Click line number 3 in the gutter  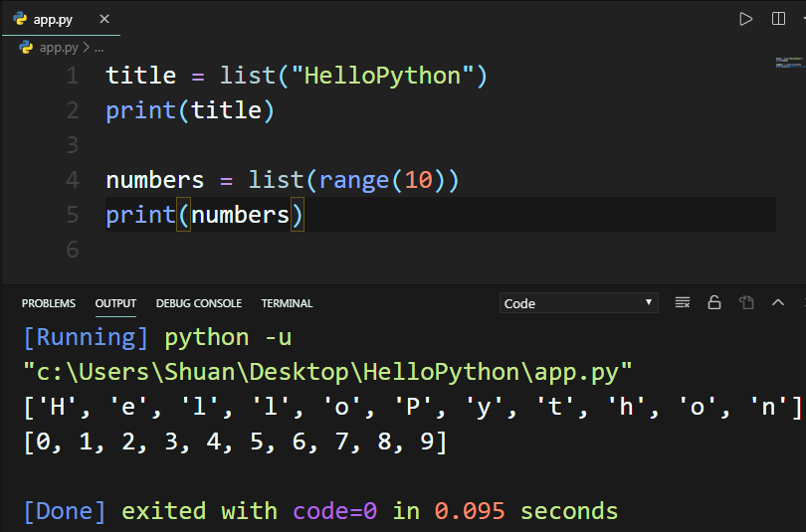72,145
